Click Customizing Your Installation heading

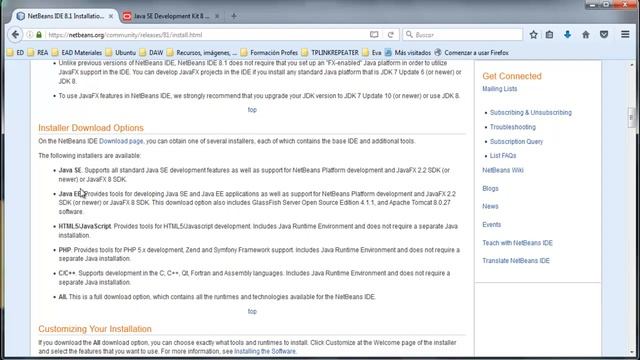[x=95, y=329]
